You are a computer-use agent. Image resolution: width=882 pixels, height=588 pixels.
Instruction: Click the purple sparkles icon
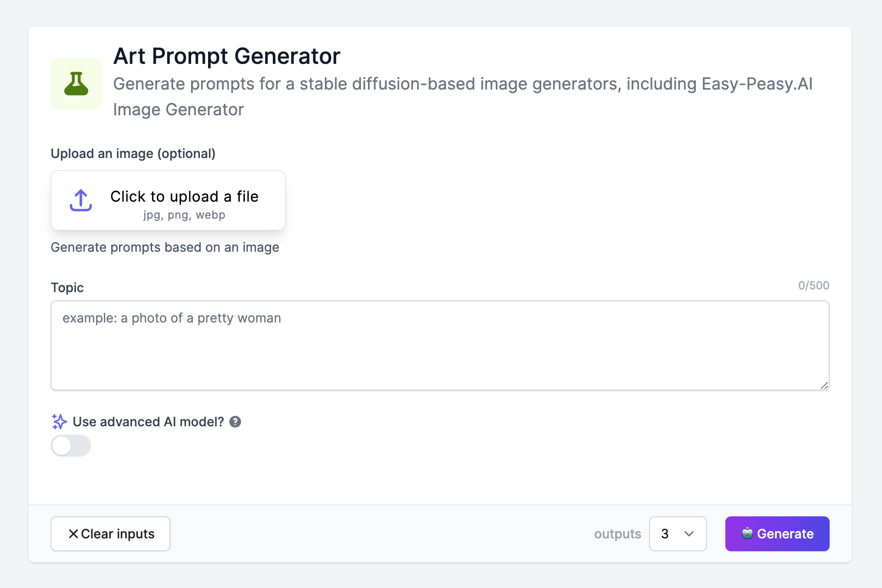(59, 421)
